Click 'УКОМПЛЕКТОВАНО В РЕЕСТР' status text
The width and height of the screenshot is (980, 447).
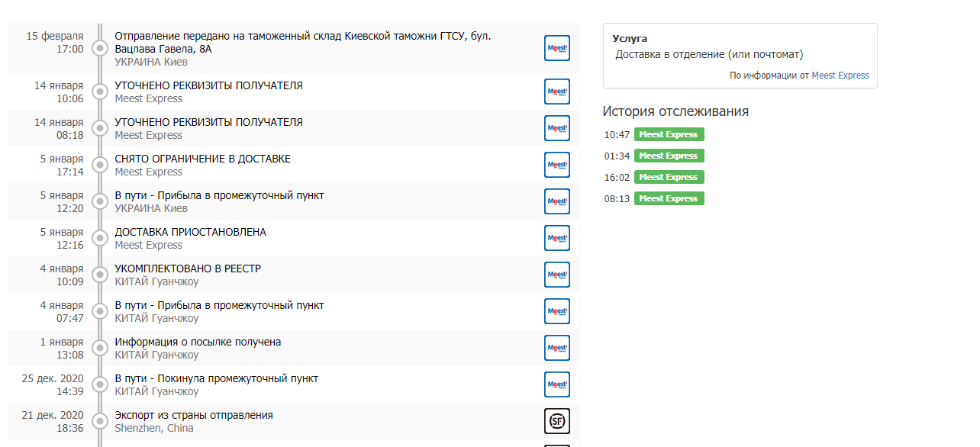[188, 269]
